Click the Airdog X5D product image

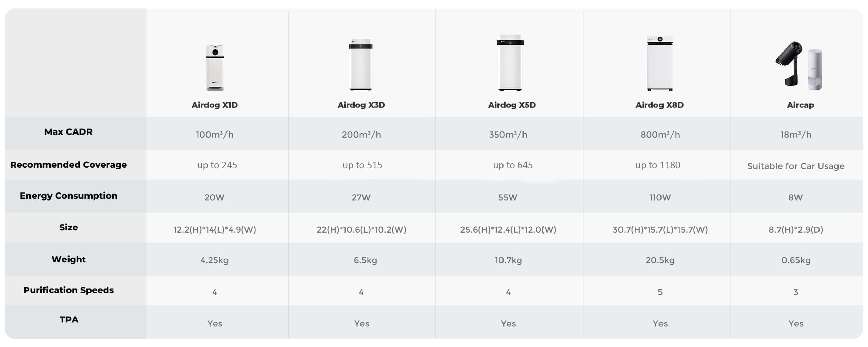point(510,63)
